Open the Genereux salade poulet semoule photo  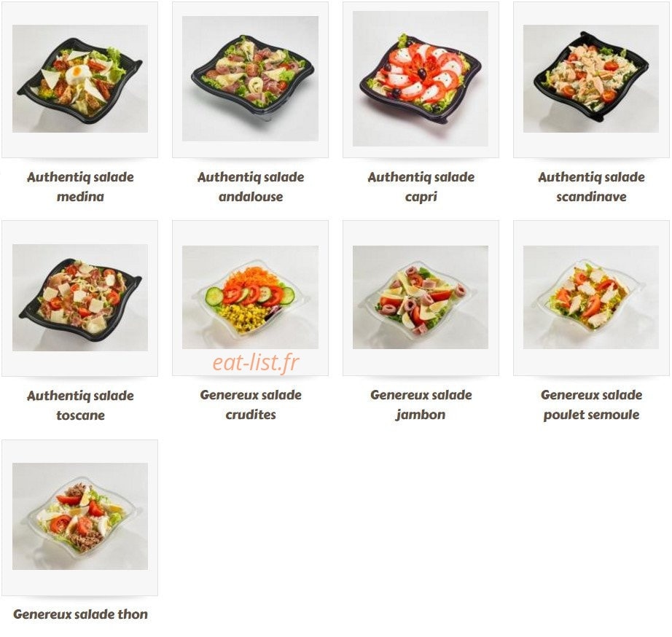pos(591,297)
